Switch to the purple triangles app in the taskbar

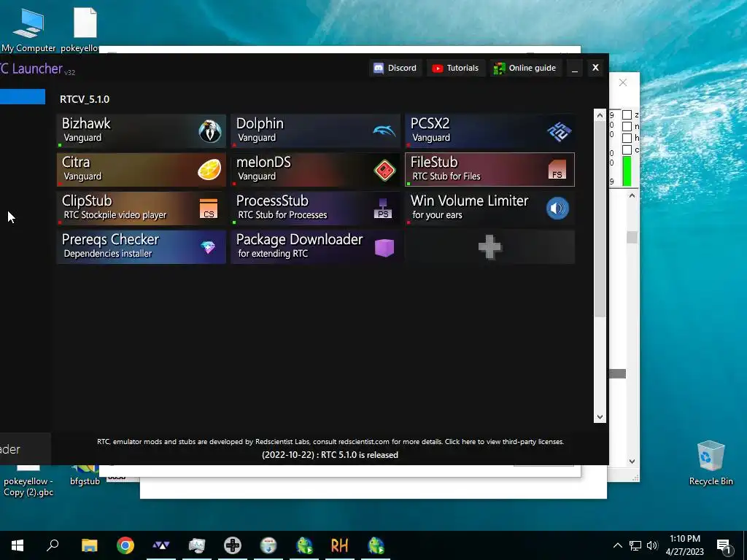(x=161, y=545)
